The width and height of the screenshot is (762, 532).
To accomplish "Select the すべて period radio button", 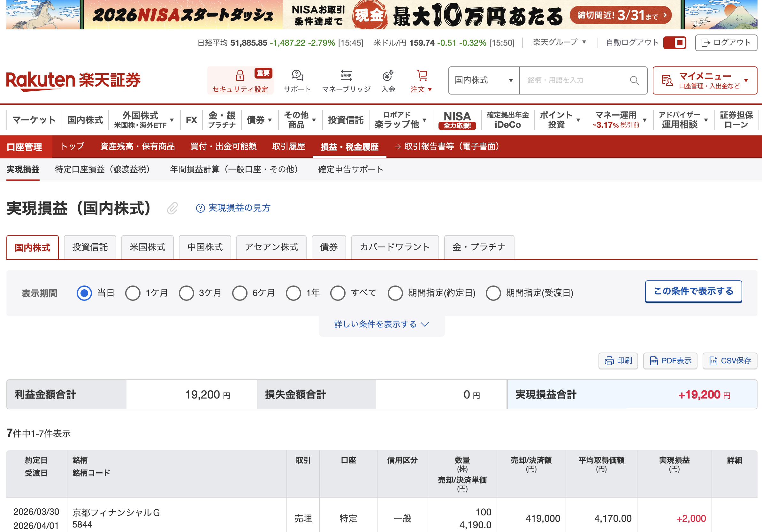I will coord(338,293).
